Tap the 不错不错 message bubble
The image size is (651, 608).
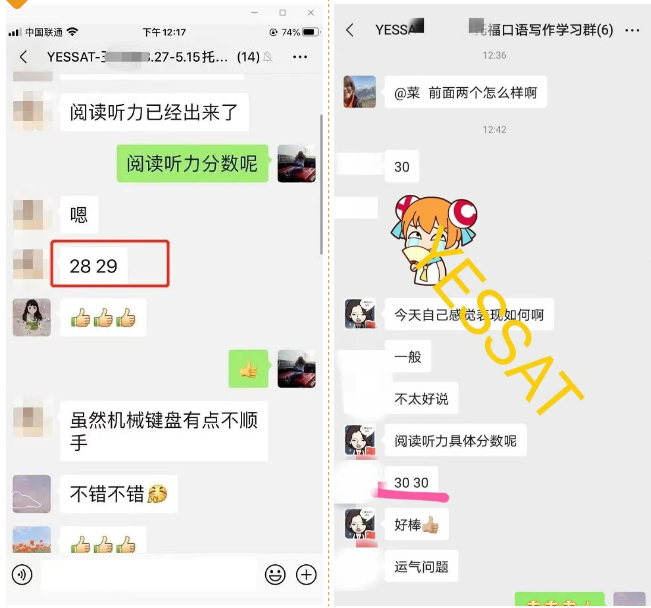[119, 494]
